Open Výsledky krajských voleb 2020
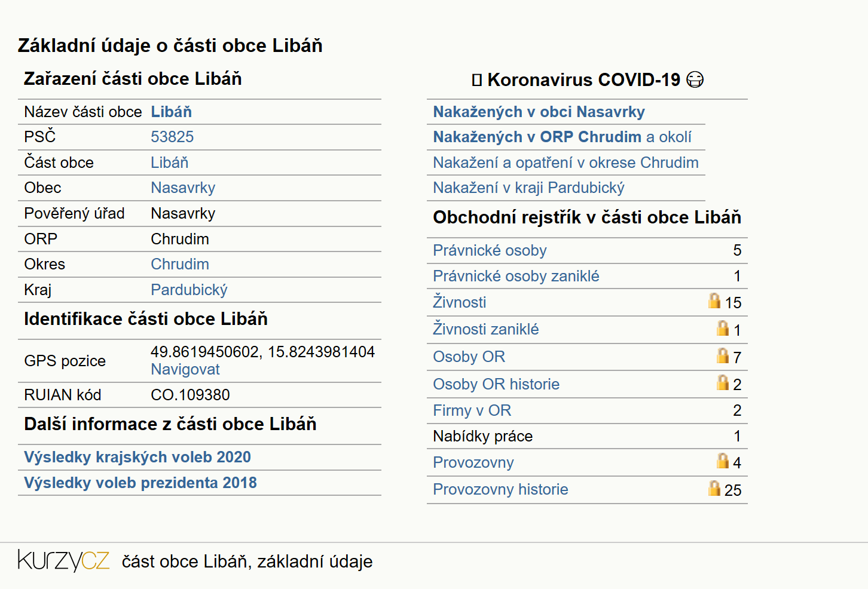The width and height of the screenshot is (868, 589). [x=137, y=457]
